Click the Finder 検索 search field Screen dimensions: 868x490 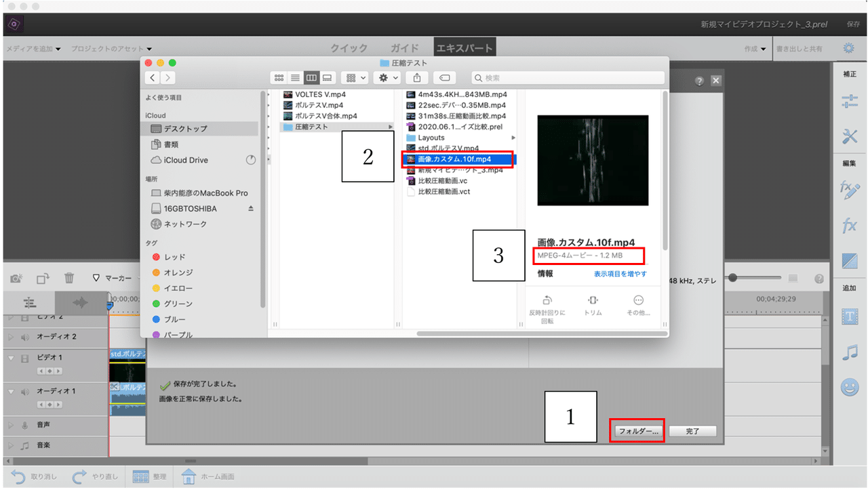(567, 78)
